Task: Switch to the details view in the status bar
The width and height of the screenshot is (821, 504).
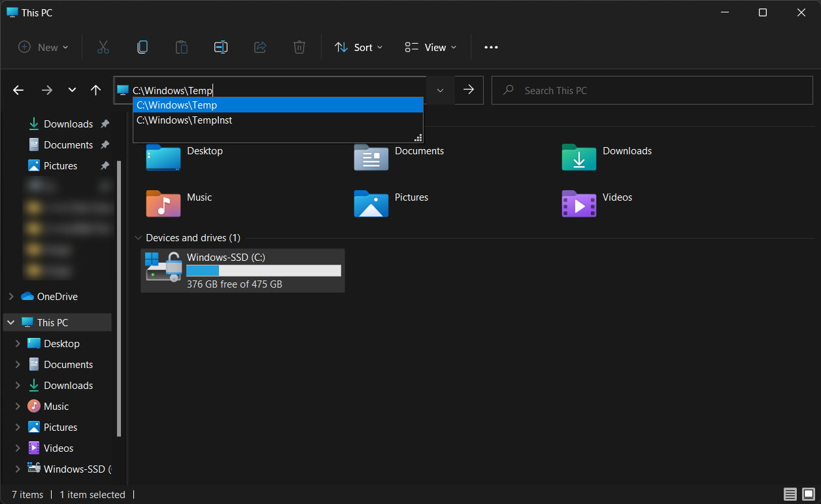Action: 790,494
